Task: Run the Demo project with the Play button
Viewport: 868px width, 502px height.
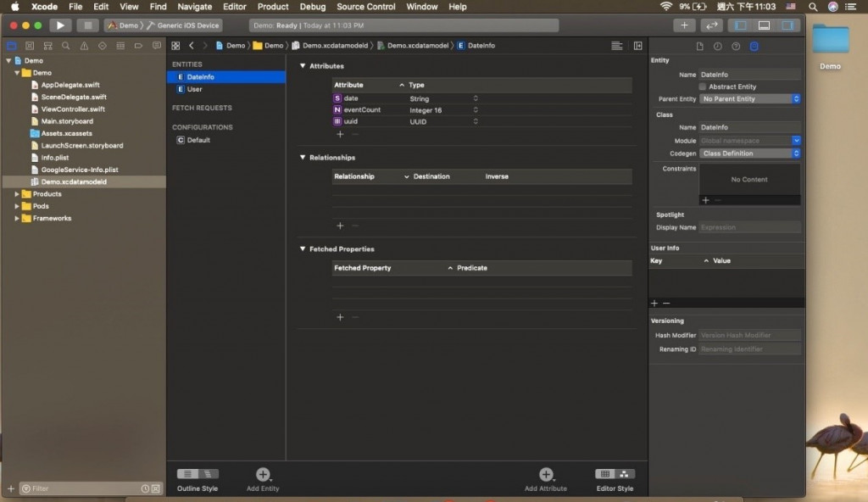Action: 60,25
